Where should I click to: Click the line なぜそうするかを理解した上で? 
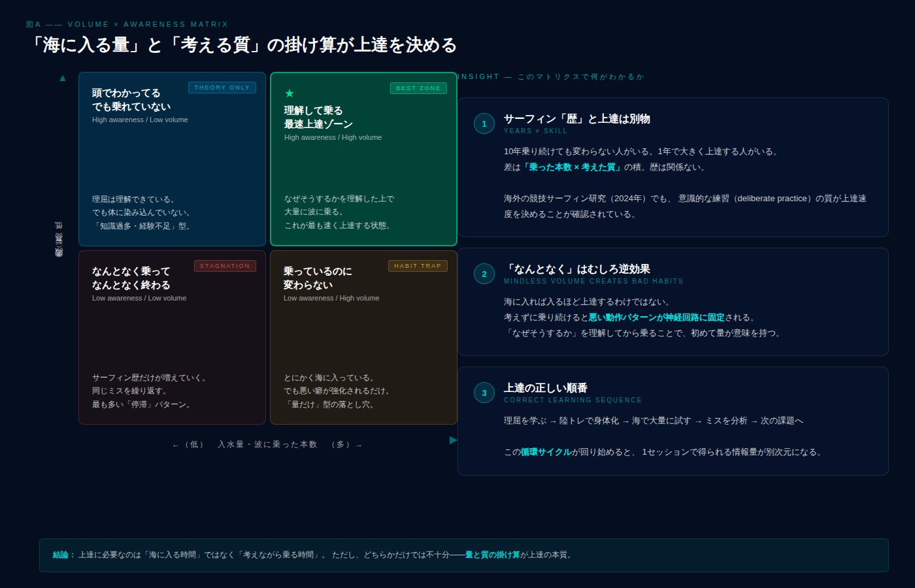pyautogui.click(x=339, y=199)
